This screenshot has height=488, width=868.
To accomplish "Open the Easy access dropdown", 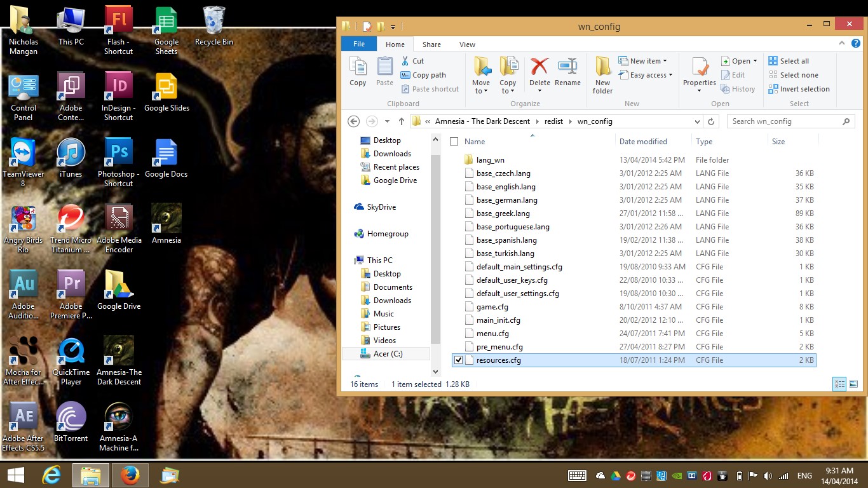I will coord(648,75).
